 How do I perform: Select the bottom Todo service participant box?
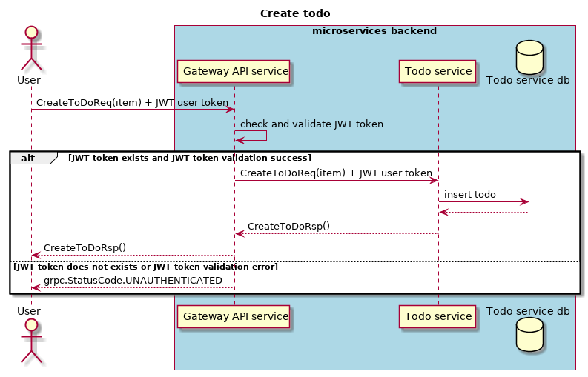pyautogui.click(x=437, y=316)
